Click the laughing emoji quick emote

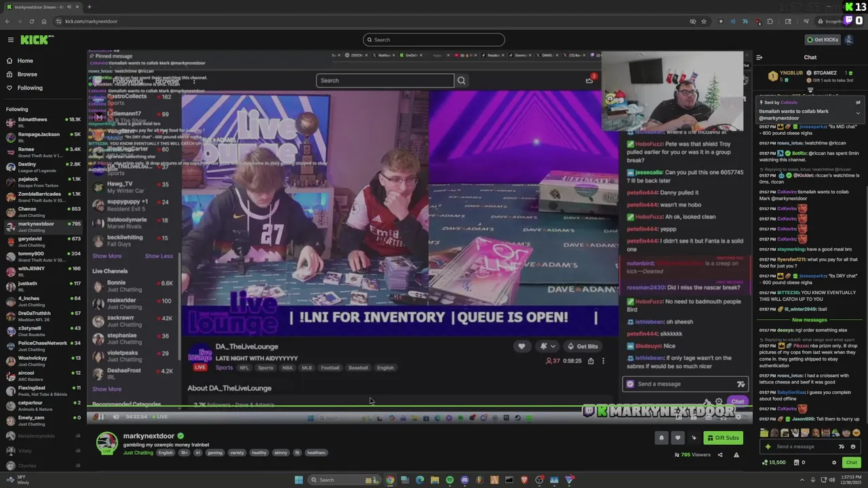tap(856, 433)
